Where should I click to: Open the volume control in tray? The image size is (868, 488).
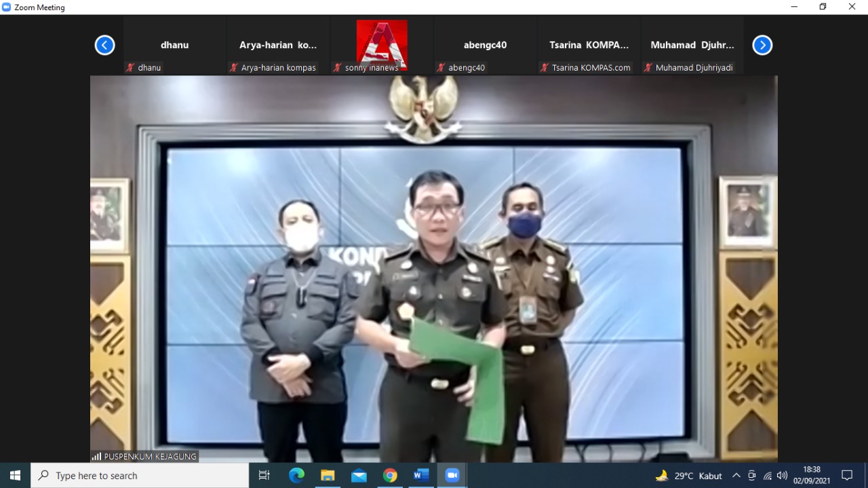pyautogui.click(x=782, y=476)
